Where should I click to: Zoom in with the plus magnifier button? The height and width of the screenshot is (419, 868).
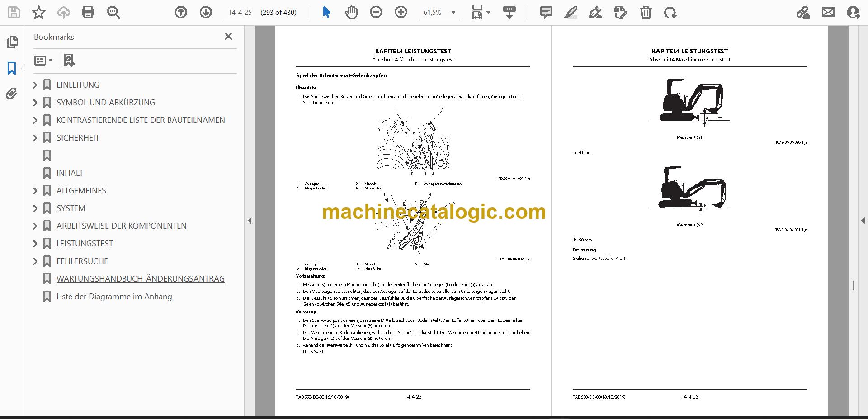401,13
